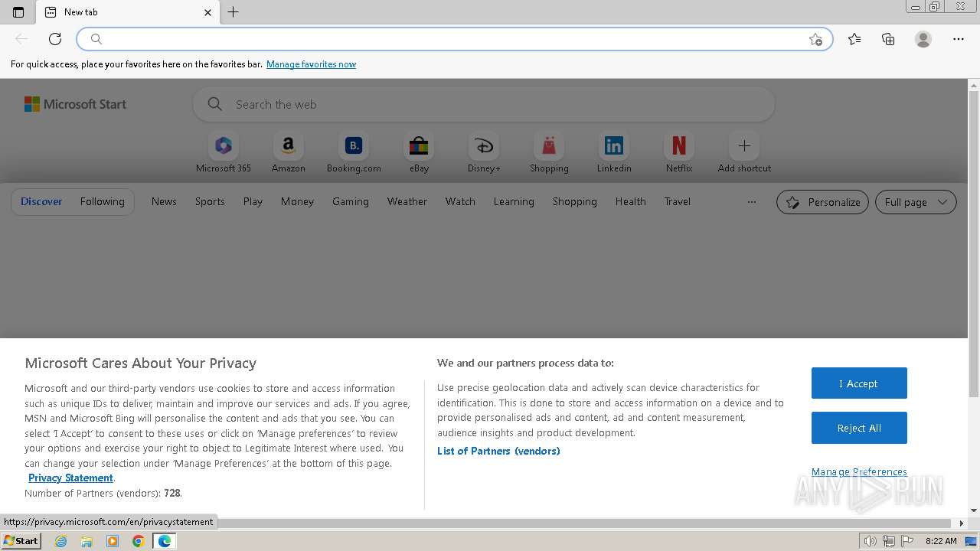980x551 pixels.
Task: Open the Privacy Statement link
Action: click(70, 478)
